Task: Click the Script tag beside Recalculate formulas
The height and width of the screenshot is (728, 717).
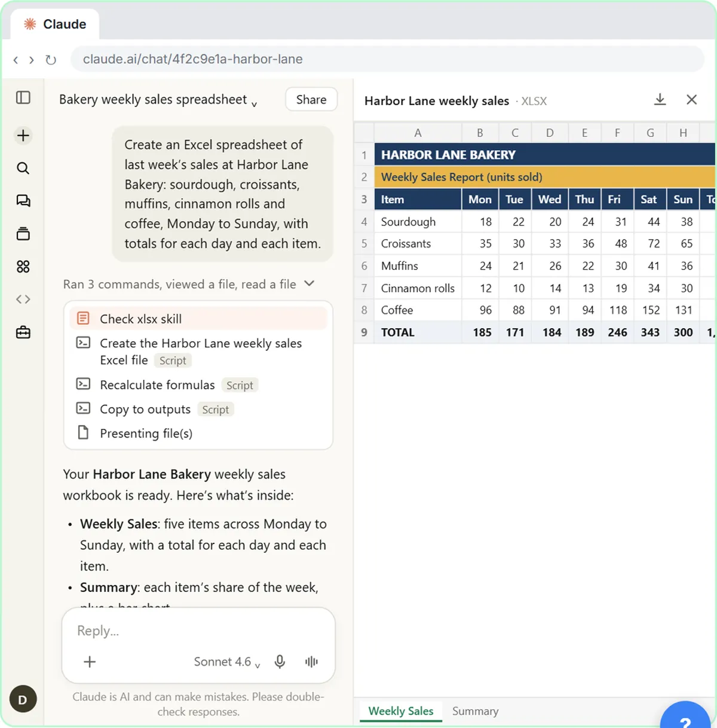Action: click(240, 386)
